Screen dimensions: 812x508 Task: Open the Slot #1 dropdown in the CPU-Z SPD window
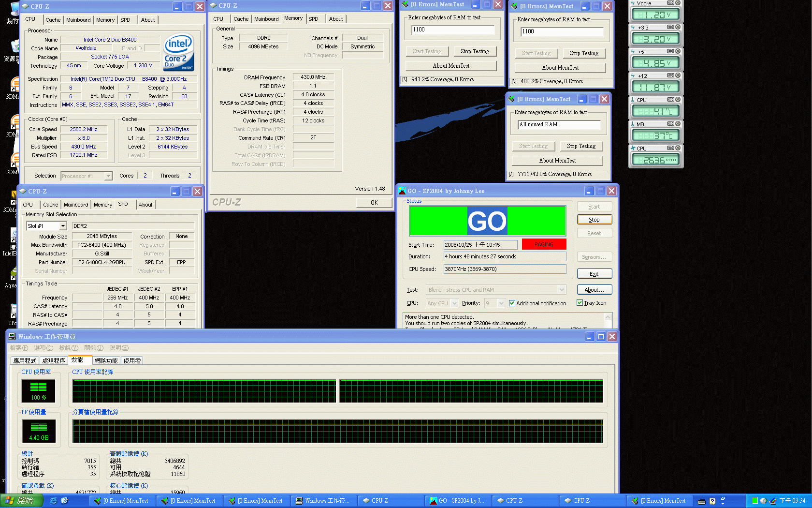(x=63, y=226)
